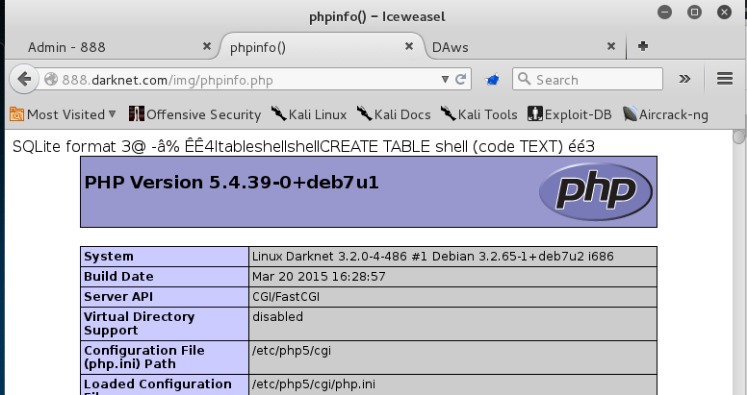Open the Exploit-DB bookmark
This screenshot has width=747, height=395.
(569, 114)
